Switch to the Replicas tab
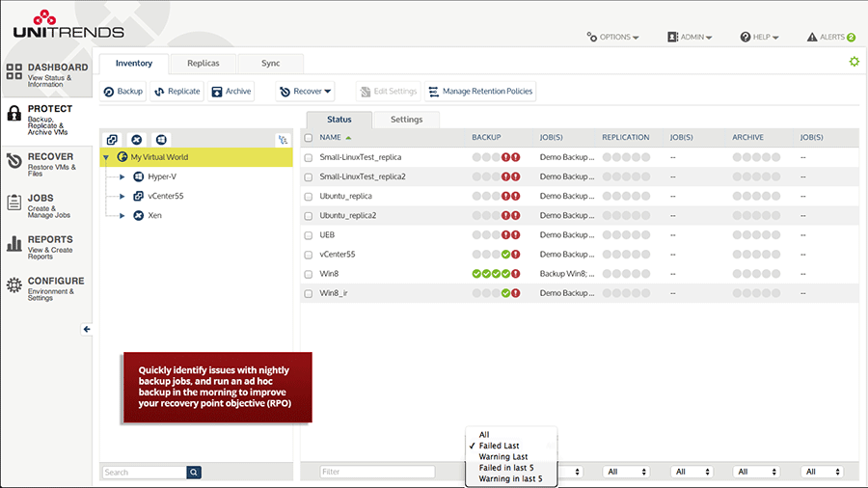The height and width of the screenshot is (488, 868). click(203, 63)
